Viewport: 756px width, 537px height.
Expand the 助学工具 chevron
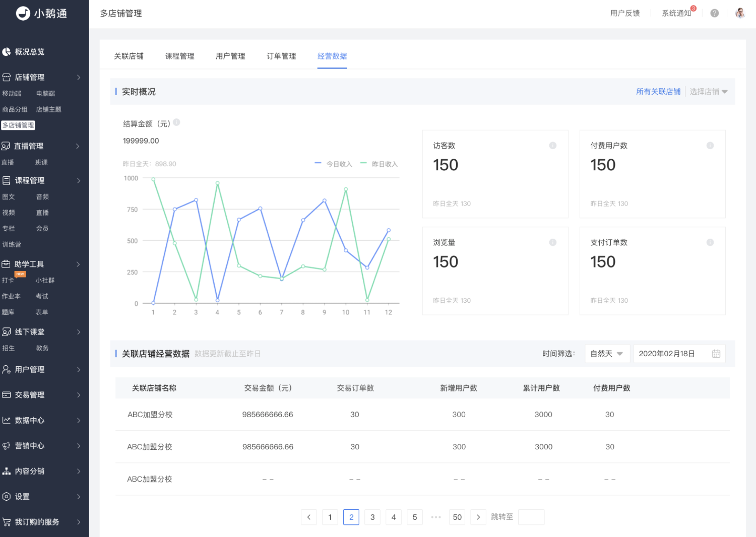coord(78,264)
